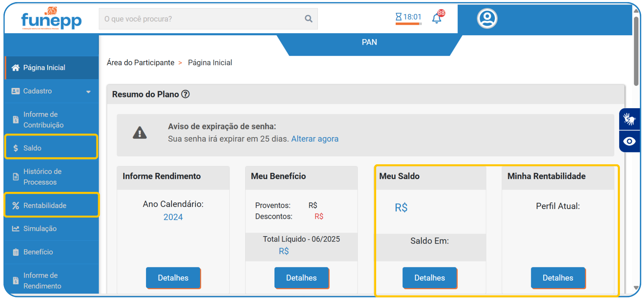The image size is (644, 299).
Task: Select the PAN plan tab
Action: point(369,42)
